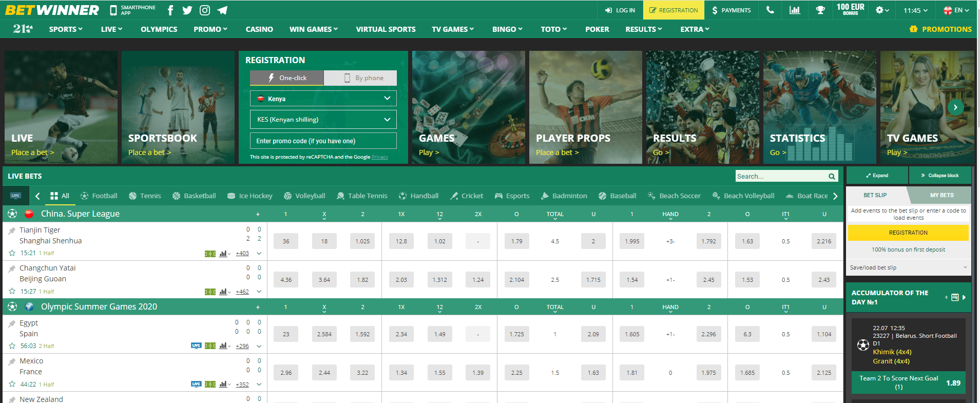Click the LIVE monitor filter icon
980x403 pixels.
[x=15, y=196]
